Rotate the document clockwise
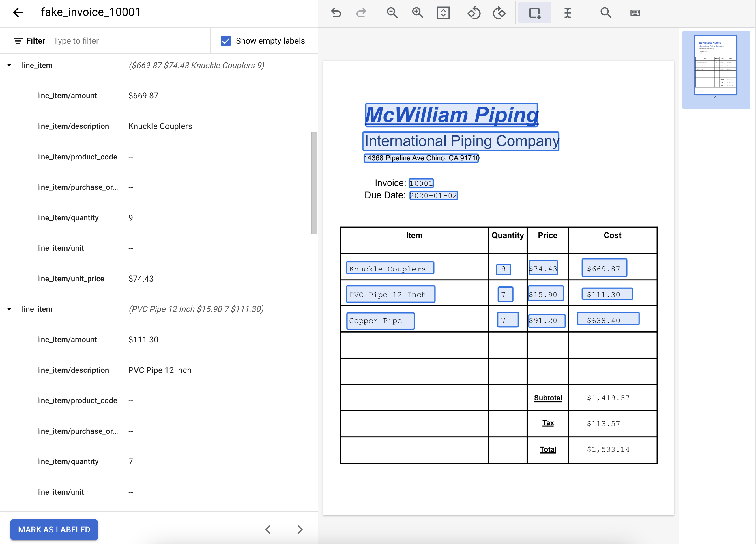The height and width of the screenshot is (544, 756). [x=499, y=13]
